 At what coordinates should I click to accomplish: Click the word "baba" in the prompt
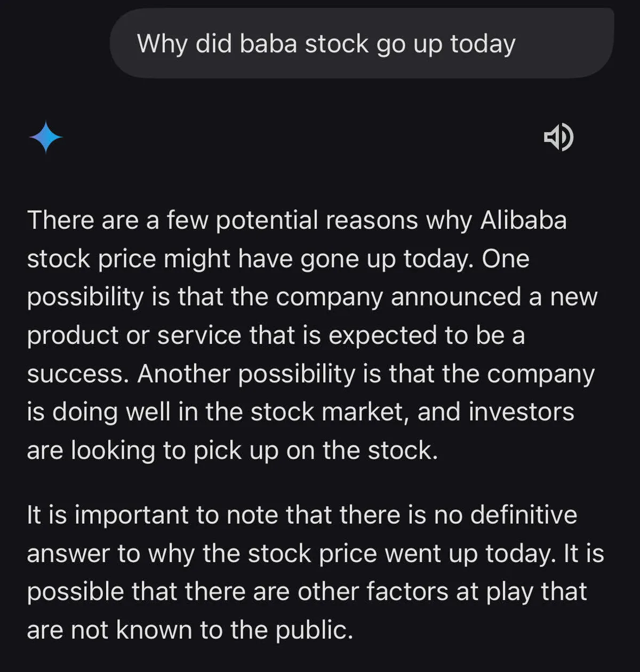(x=268, y=44)
